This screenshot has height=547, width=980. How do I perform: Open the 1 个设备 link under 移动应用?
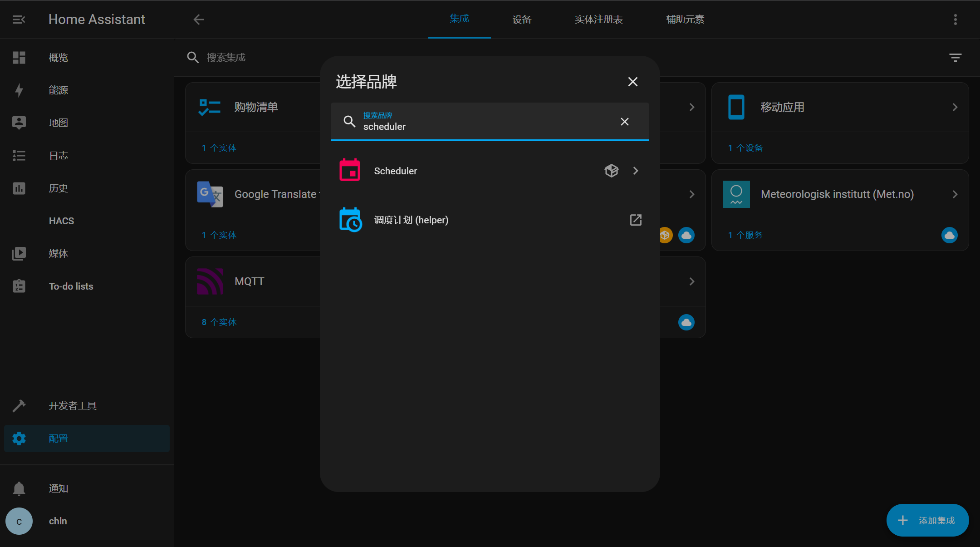[x=745, y=148]
